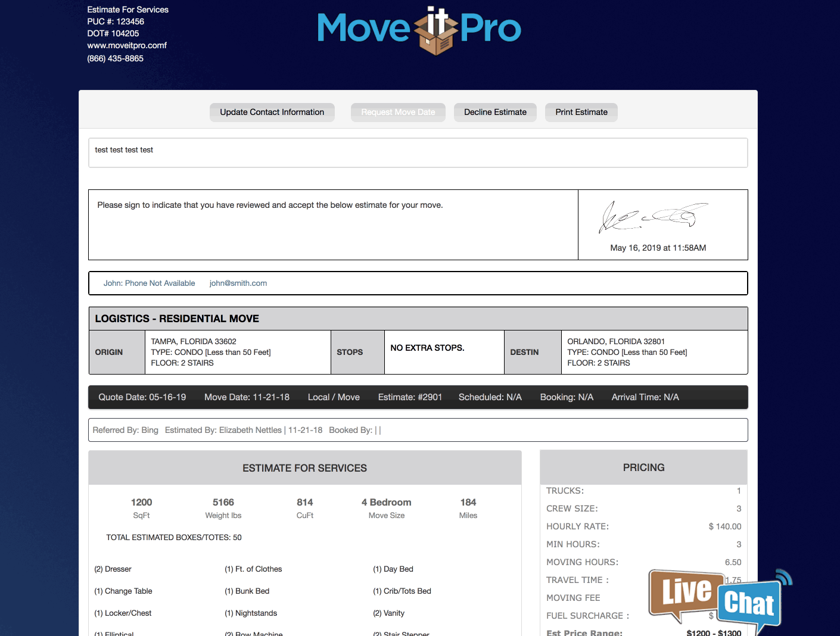
Task: Print the estimate
Action: (581, 112)
